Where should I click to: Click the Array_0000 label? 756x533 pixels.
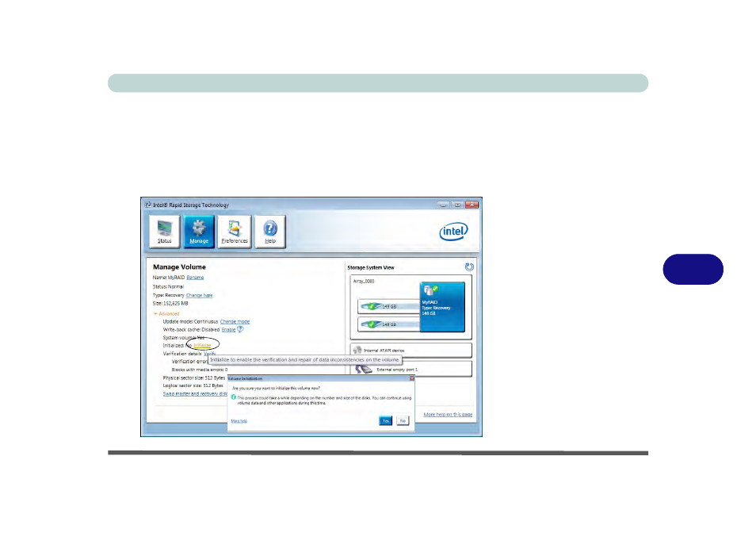[x=364, y=282]
